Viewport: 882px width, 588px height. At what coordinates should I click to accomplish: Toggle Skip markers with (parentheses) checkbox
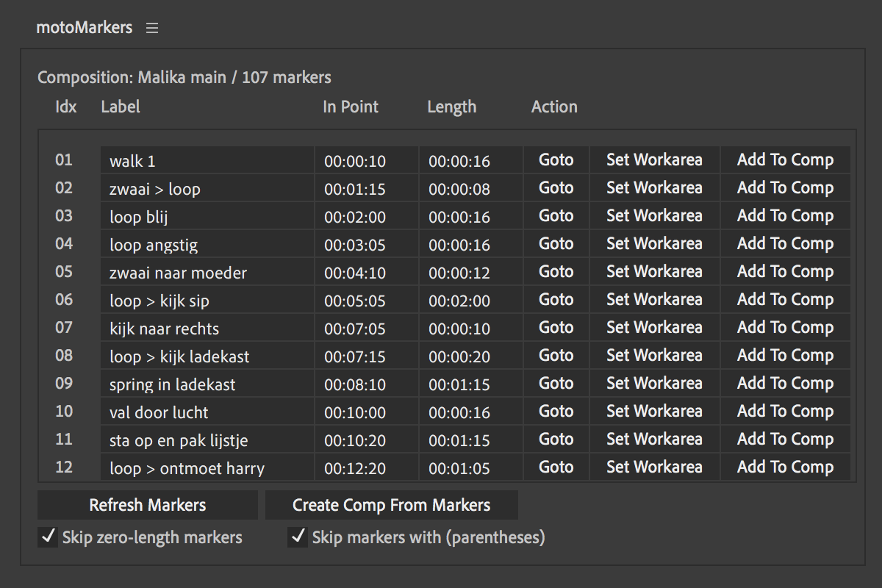coord(298,537)
